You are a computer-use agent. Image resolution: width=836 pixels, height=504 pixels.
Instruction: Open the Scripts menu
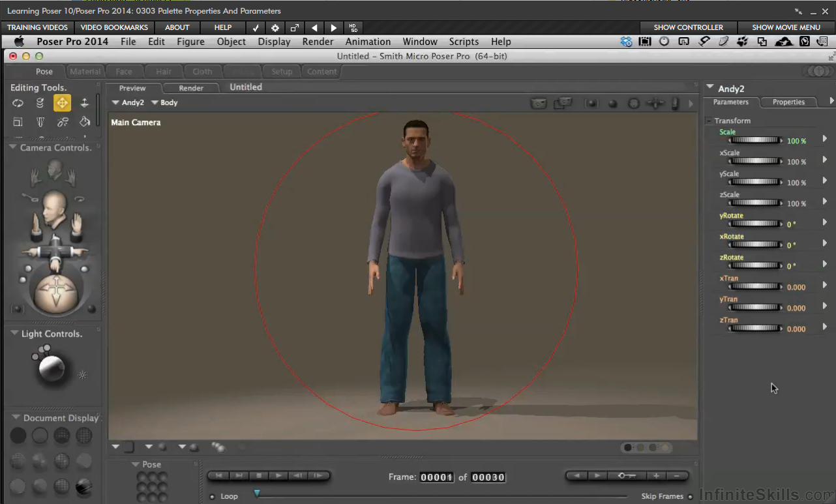(x=464, y=42)
